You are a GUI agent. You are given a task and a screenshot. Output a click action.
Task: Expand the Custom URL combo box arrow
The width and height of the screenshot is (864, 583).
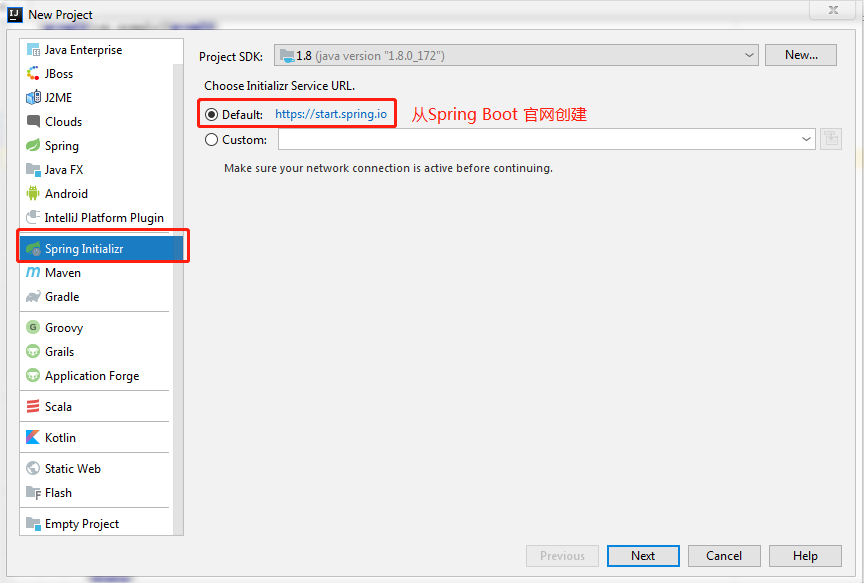(806, 139)
